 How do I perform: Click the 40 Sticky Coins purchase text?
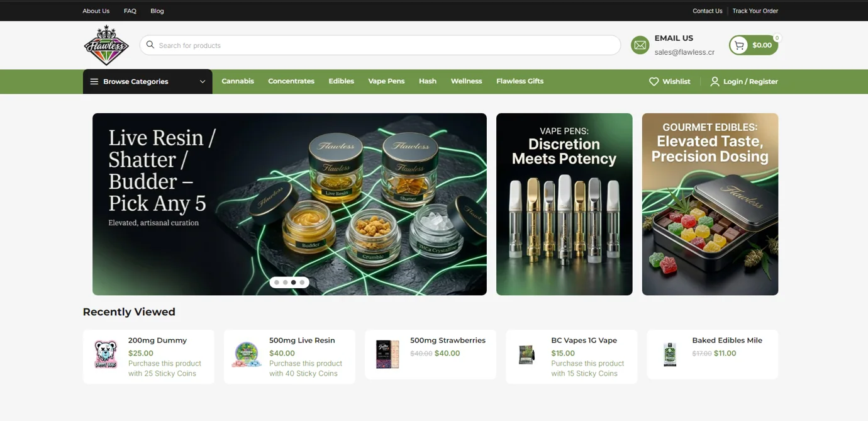(x=306, y=368)
